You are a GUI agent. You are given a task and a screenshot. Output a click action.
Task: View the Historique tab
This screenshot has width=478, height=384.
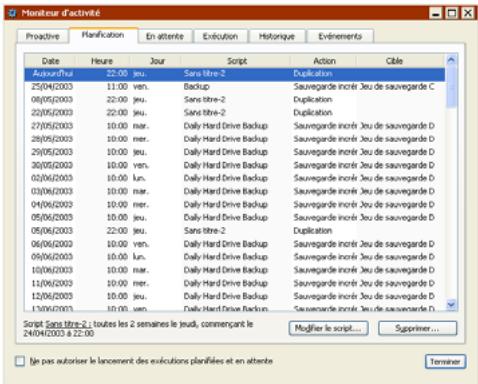[x=277, y=36]
